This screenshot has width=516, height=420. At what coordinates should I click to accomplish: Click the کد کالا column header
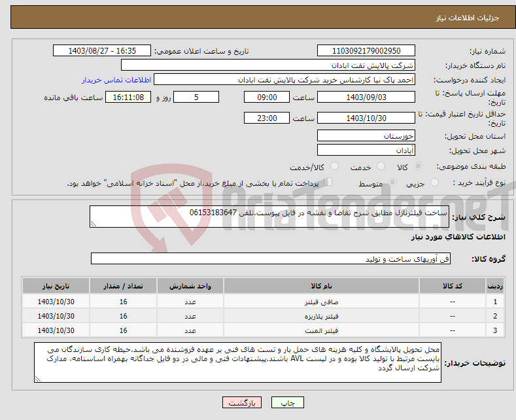click(x=453, y=286)
